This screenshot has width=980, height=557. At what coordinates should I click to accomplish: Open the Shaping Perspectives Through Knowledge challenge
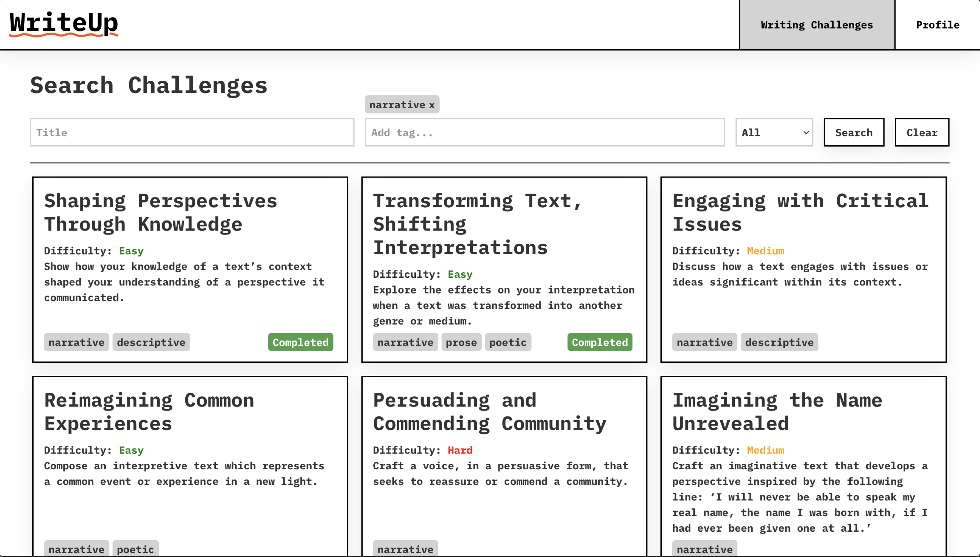161,212
